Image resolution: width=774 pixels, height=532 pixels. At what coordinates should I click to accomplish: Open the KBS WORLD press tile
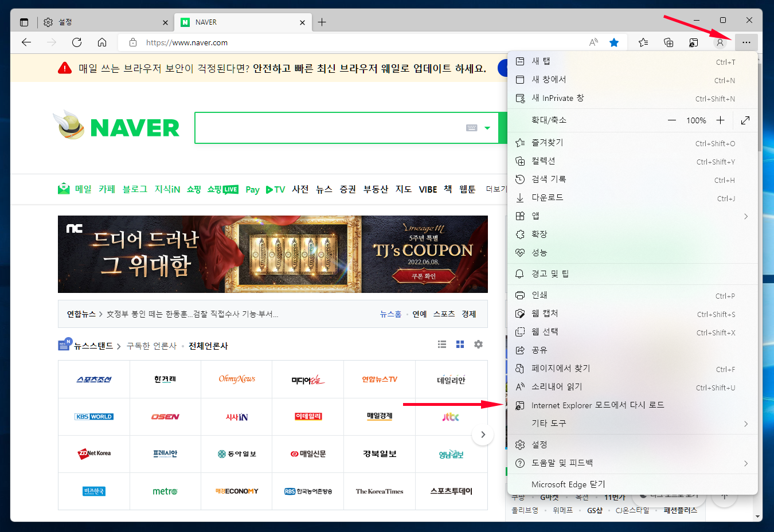pyautogui.click(x=94, y=417)
